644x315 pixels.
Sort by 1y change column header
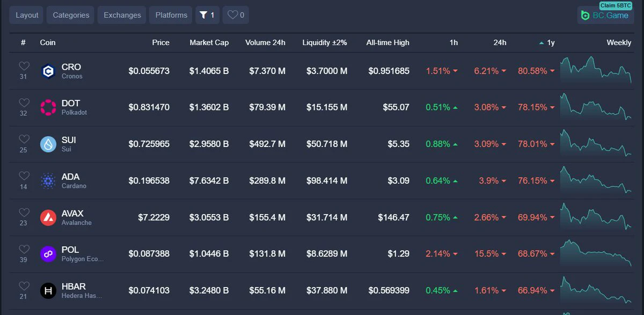(x=547, y=42)
